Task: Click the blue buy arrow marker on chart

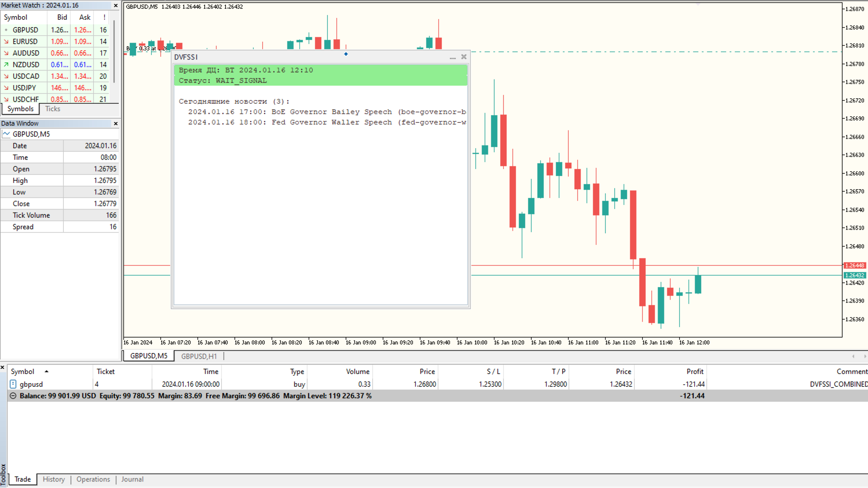Action: (346, 54)
